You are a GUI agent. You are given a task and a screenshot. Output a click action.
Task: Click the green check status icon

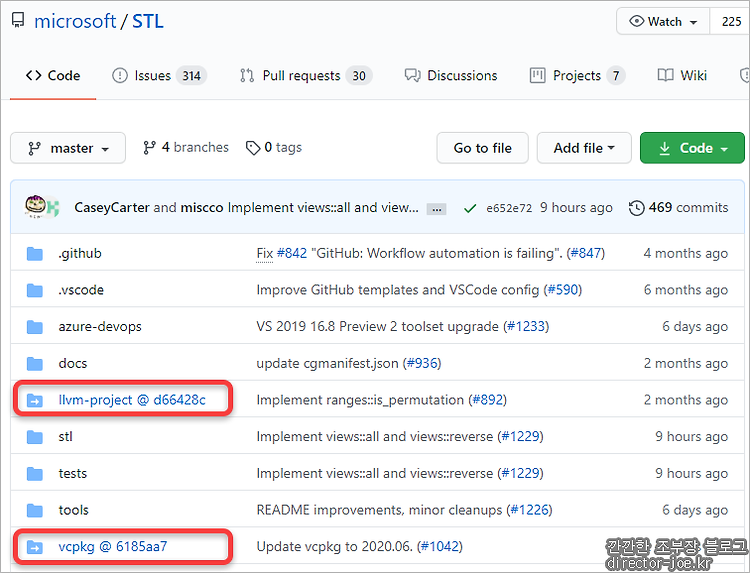[470, 208]
